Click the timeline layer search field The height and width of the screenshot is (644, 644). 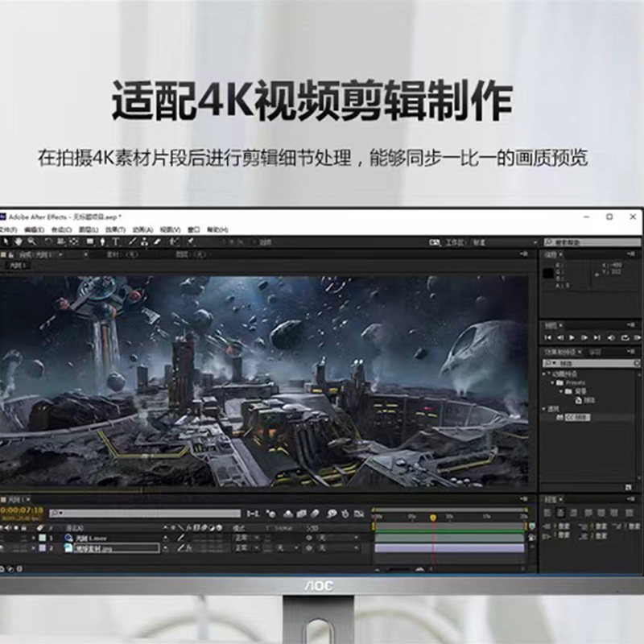[x=145, y=514]
